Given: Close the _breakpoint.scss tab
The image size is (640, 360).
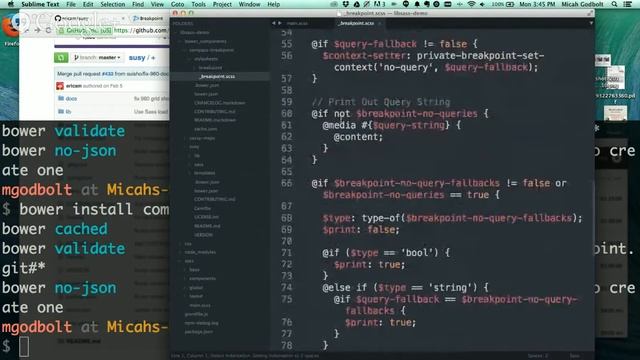Looking at the screenshot, I should 380,23.
